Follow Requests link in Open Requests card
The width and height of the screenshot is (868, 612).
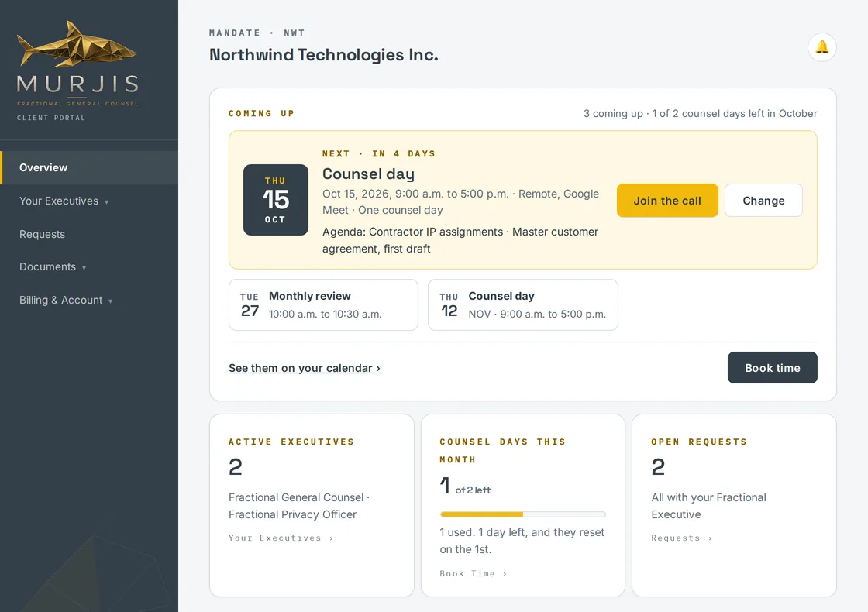(x=681, y=538)
